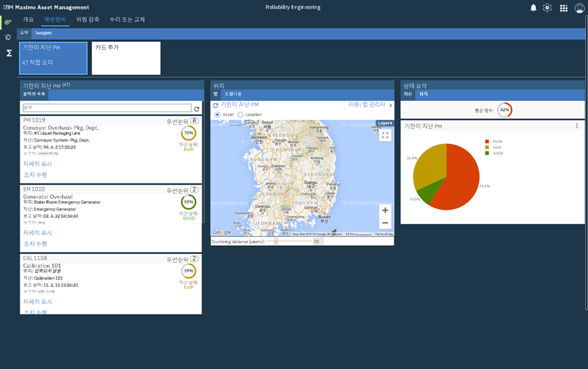Image resolution: width=588 pixels, height=369 pixels.
Task: Click the 88% asset health gauge
Action: [189, 202]
